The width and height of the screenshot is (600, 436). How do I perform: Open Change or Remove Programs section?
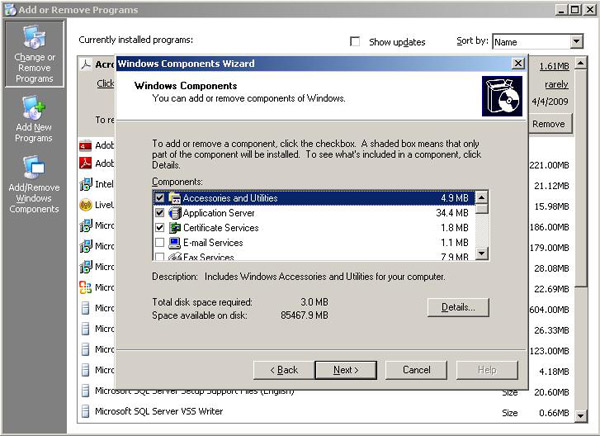point(34,54)
